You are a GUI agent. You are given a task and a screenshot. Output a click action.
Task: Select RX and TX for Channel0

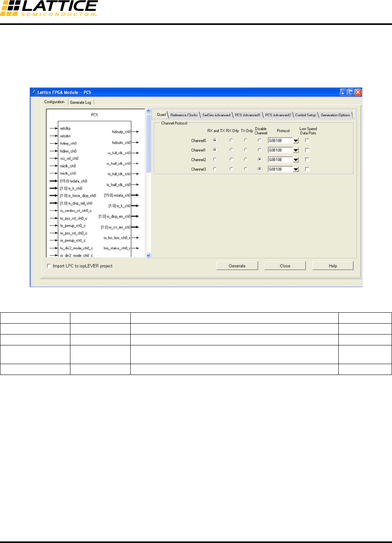[x=215, y=140]
